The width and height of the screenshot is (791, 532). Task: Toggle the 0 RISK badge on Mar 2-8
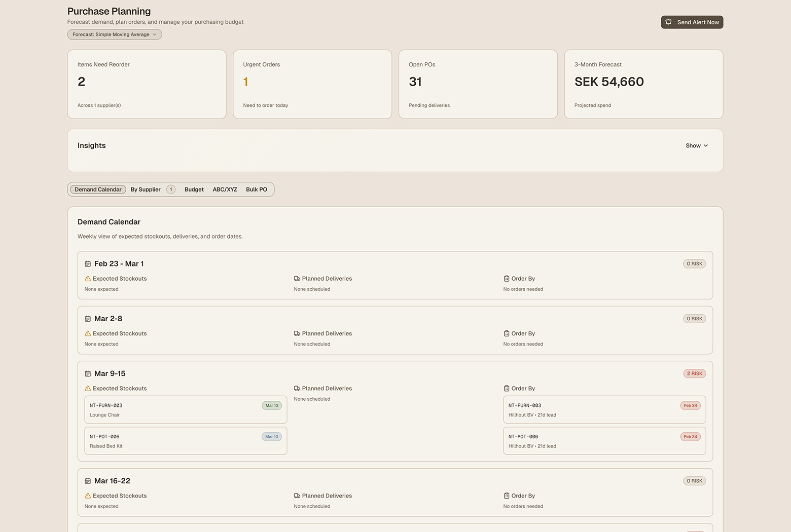(x=694, y=318)
